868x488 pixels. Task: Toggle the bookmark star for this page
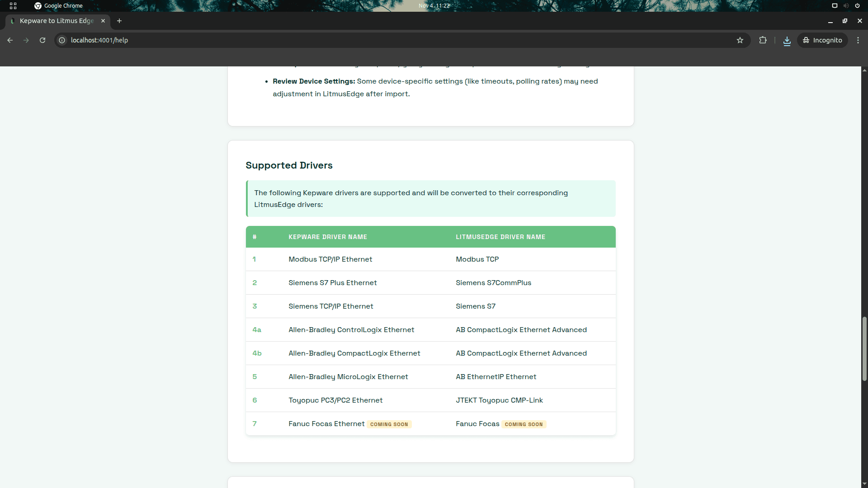pos(740,40)
